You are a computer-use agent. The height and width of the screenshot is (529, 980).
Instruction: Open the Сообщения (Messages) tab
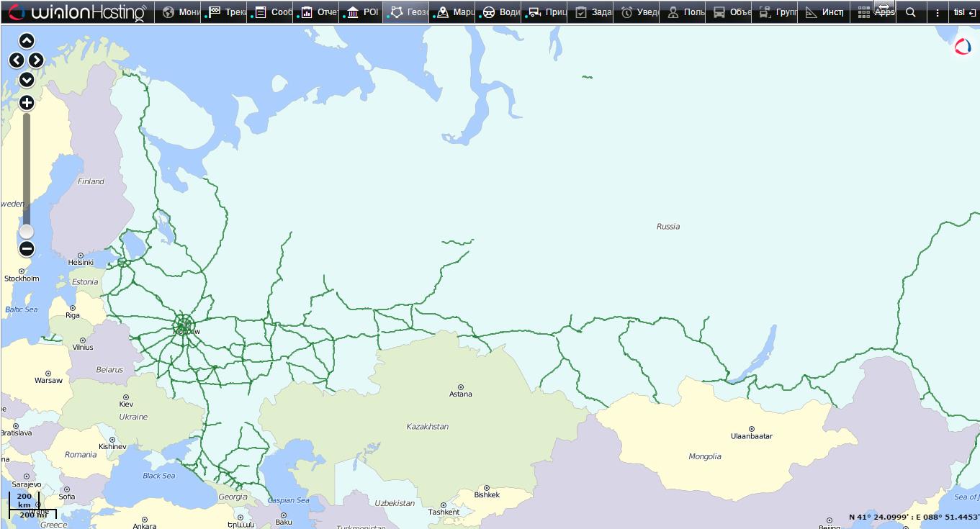pyautogui.click(x=272, y=12)
